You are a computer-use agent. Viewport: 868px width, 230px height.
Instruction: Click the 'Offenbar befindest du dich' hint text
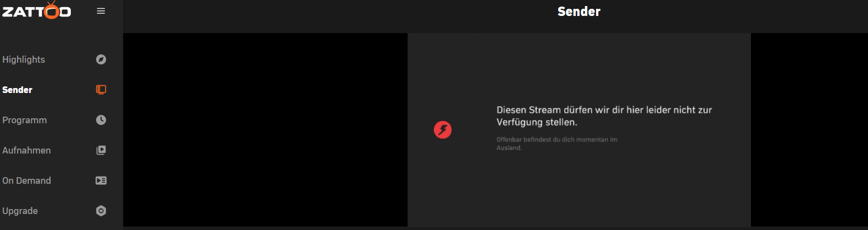coord(557,144)
